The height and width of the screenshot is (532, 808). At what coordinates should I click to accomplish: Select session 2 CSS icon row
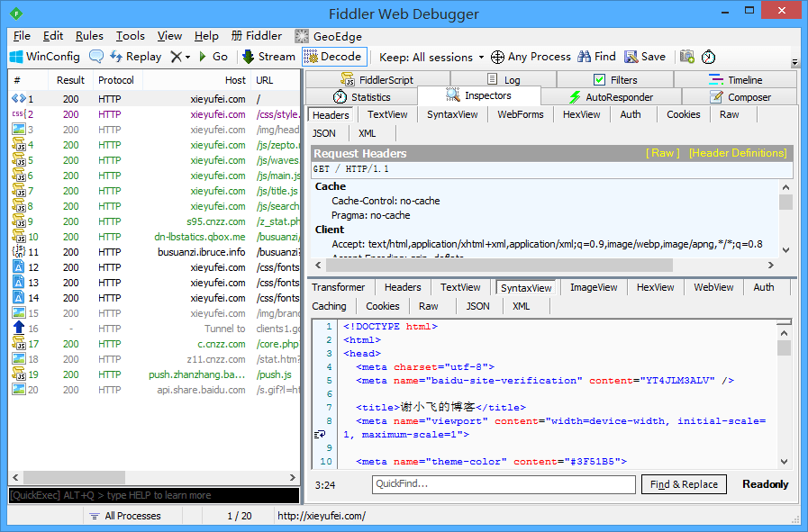[19, 114]
